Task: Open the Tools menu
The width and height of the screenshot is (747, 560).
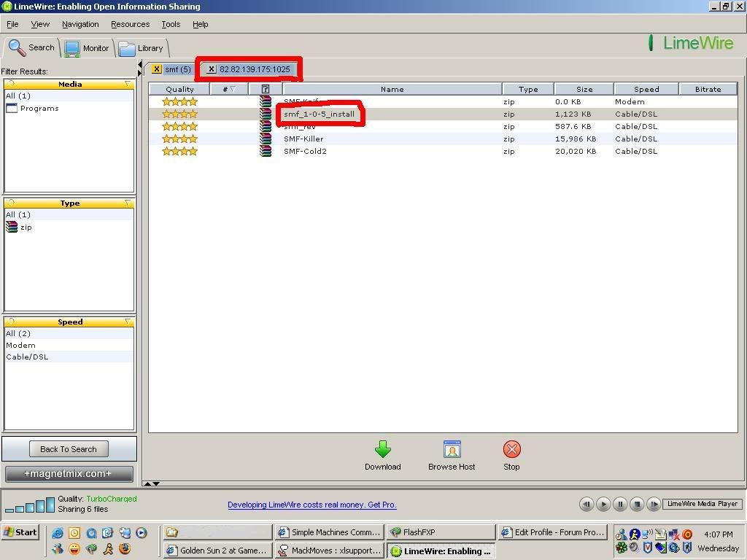Action: coord(171,24)
